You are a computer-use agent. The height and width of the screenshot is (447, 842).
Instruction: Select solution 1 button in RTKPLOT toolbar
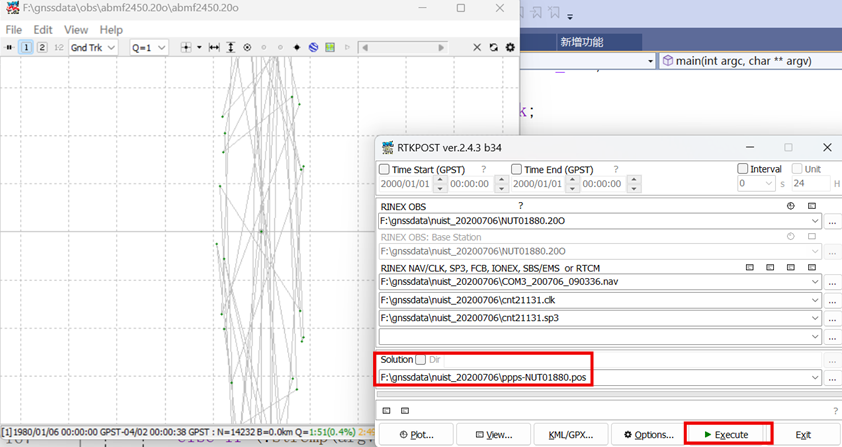coord(26,47)
